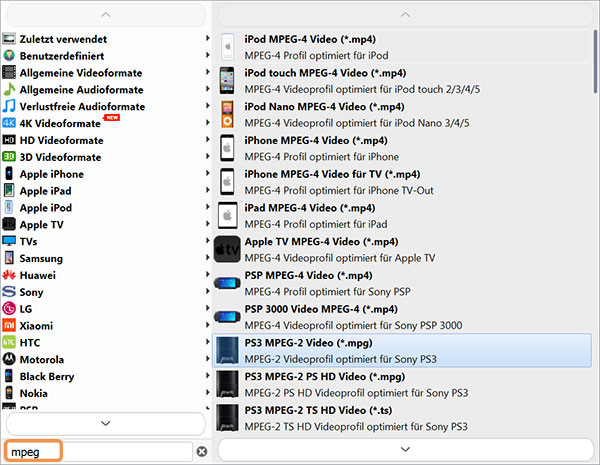Expand the Sony submenu arrow

207,290
